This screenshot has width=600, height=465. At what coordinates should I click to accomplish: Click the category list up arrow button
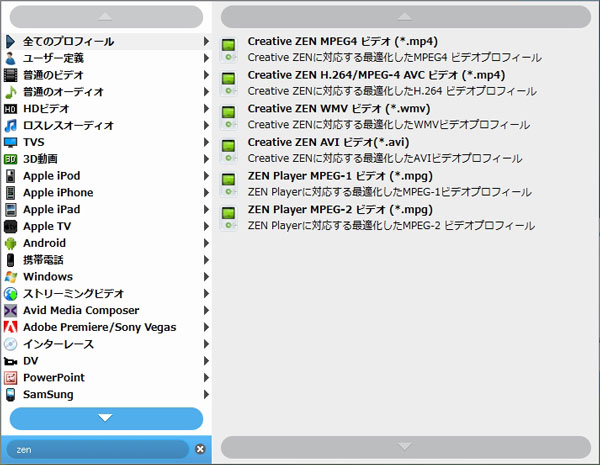(x=106, y=17)
